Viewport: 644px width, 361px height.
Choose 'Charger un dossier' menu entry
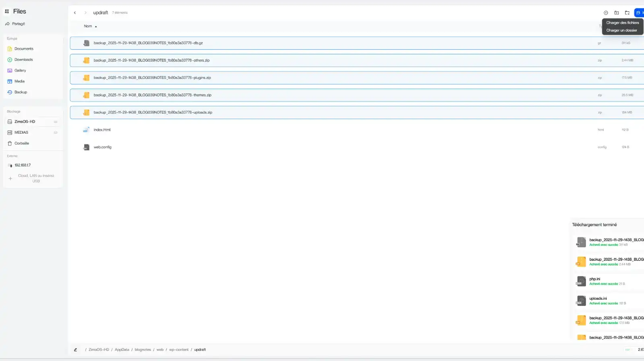(621, 31)
